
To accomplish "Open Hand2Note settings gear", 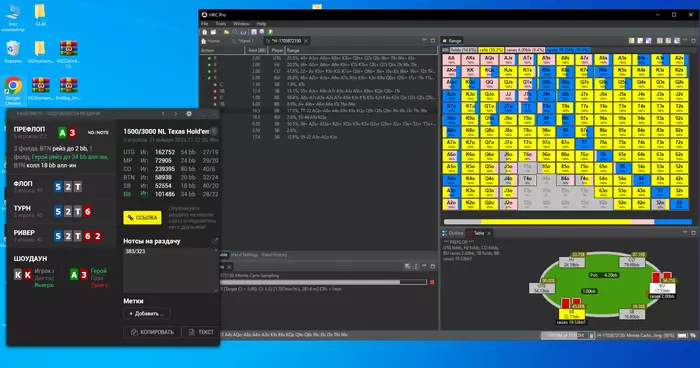I will click(189, 114).
